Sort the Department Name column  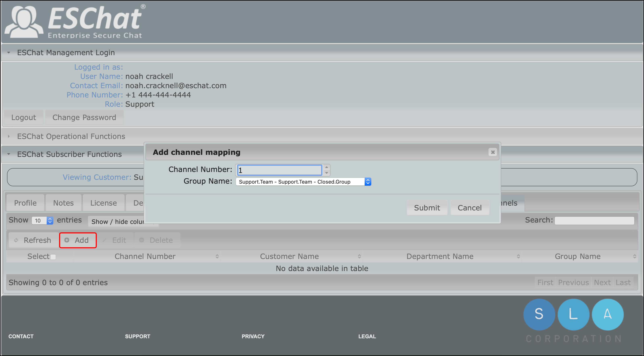pyautogui.click(x=518, y=256)
